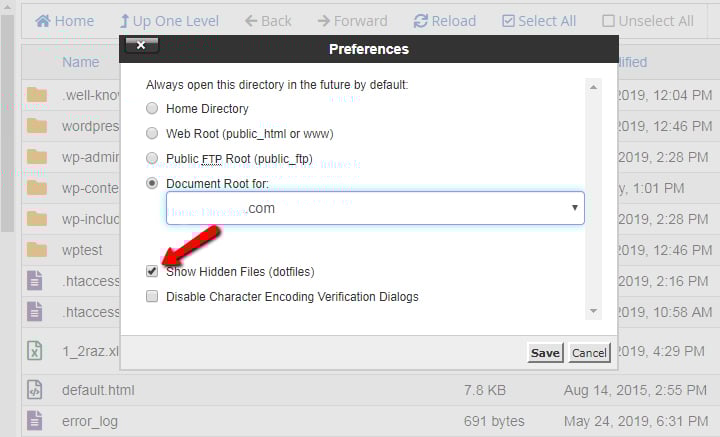720x437 pixels.
Task: Sort by the Name column header
Action: coord(81,62)
